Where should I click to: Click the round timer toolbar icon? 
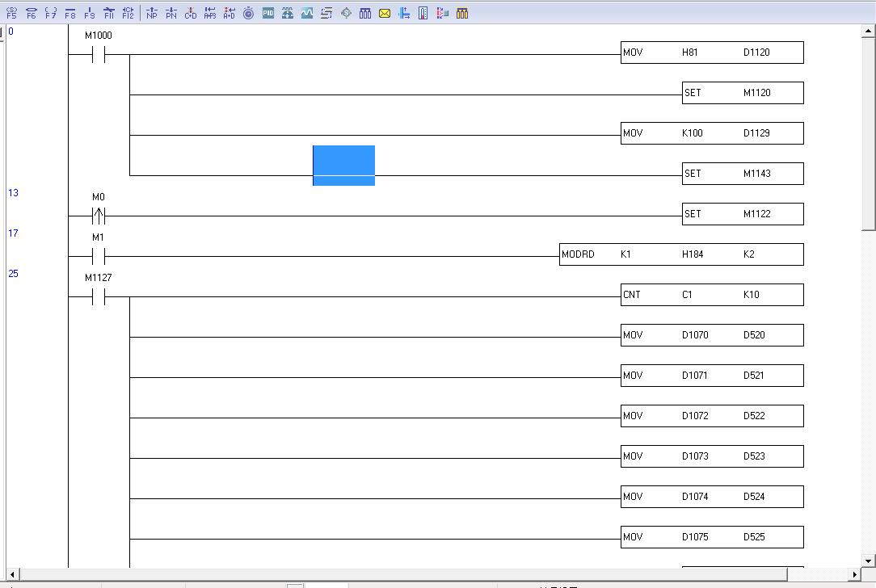(x=249, y=13)
